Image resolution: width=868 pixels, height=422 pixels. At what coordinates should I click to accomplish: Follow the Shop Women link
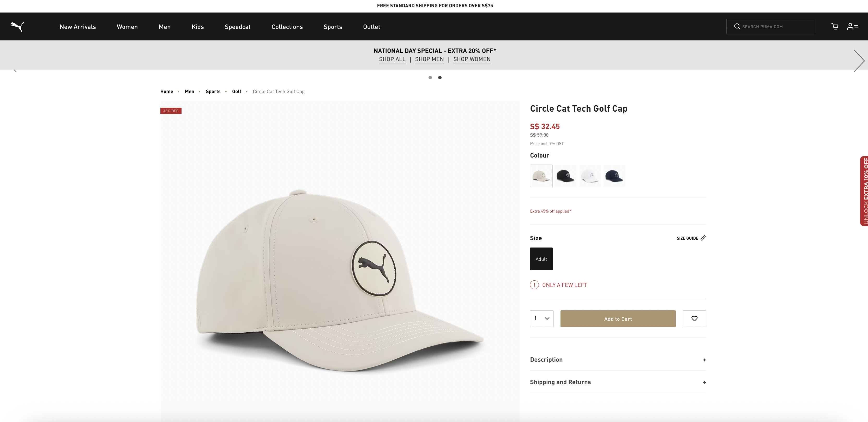pyautogui.click(x=472, y=59)
